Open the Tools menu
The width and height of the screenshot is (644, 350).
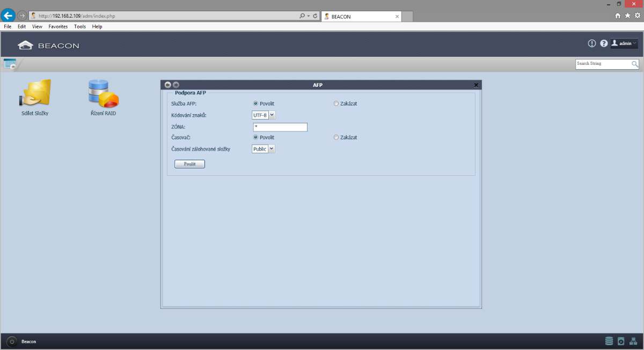80,26
